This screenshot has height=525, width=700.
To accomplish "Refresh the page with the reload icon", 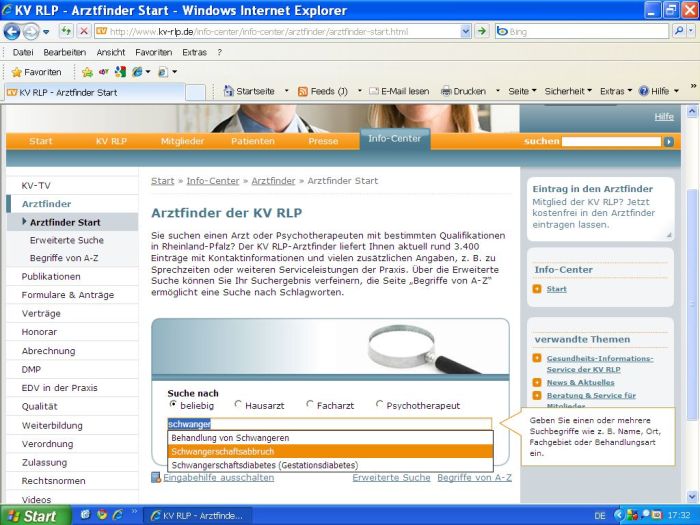I will (66, 31).
